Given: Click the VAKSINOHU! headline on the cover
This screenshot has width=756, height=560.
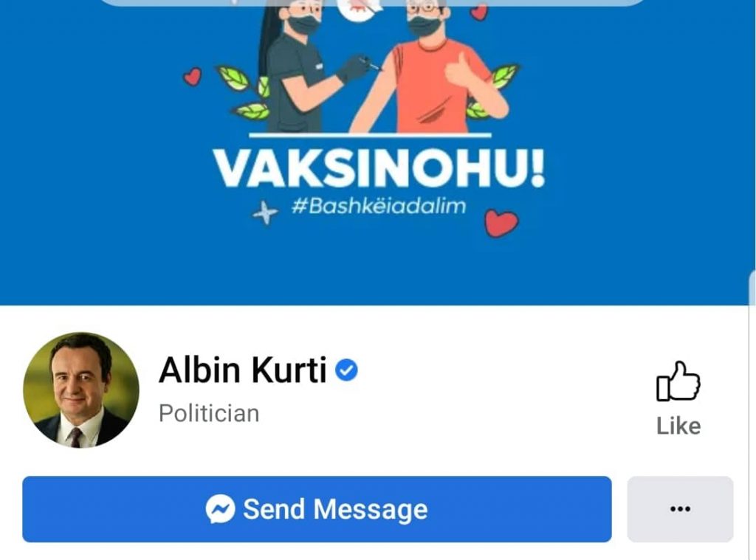Looking at the screenshot, I should point(379,169).
